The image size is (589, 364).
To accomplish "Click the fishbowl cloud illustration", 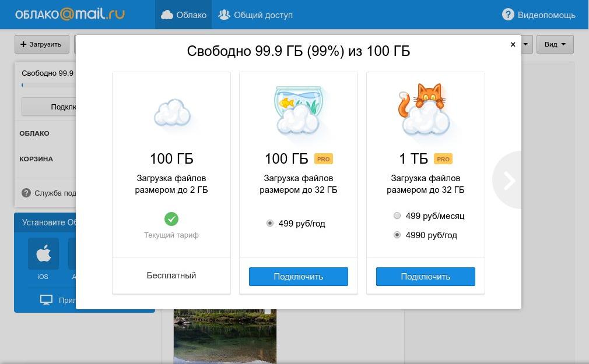I will point(298,110).
